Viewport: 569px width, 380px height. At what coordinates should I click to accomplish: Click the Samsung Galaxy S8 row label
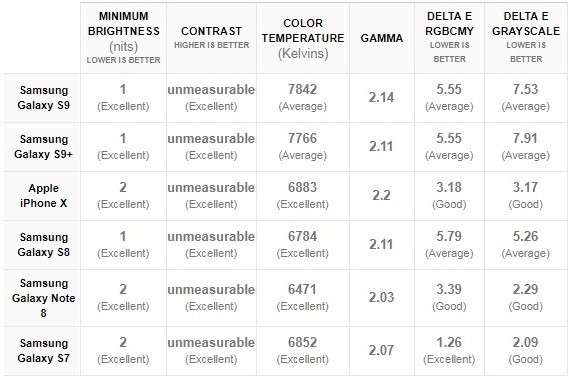click(x=44, y=245)
